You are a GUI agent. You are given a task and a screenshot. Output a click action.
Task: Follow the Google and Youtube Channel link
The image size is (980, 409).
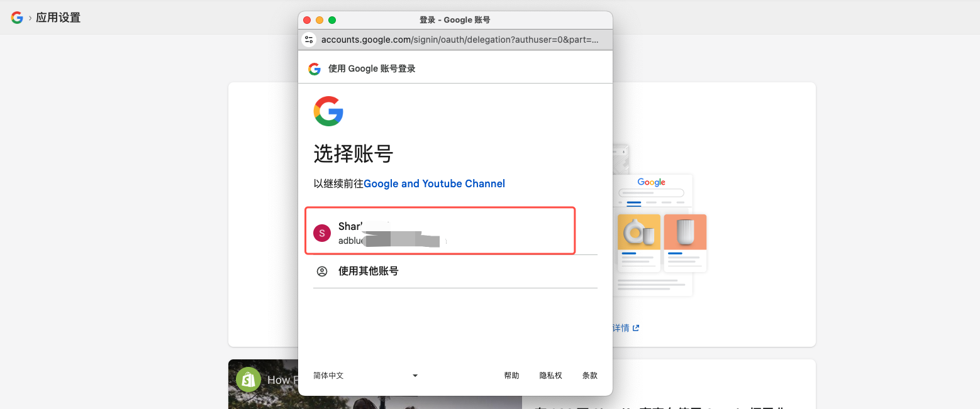pyautogui.click(x=434, y=183)
